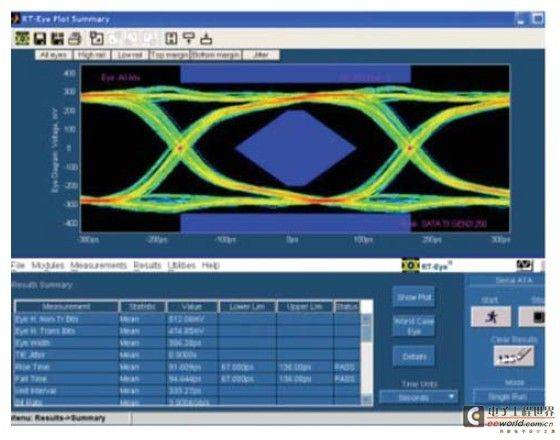Click the Lower Lim column header
This screenshot has width=560, height=440.
247,307
